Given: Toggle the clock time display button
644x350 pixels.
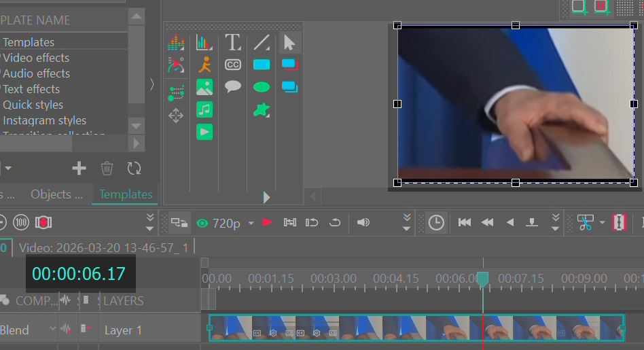Looking at the screenshot, I should (436, 223).
